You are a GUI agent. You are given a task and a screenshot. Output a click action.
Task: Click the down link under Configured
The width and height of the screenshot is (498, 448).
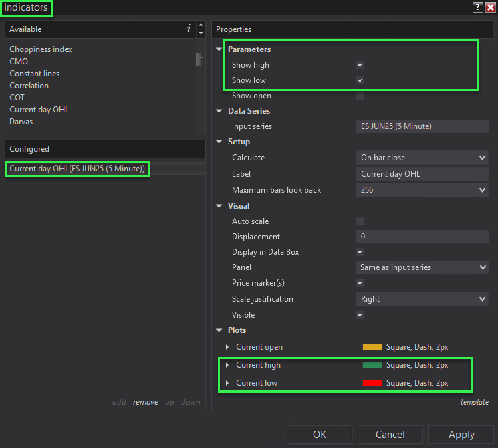pyautogui.click(x=191, y=402)
